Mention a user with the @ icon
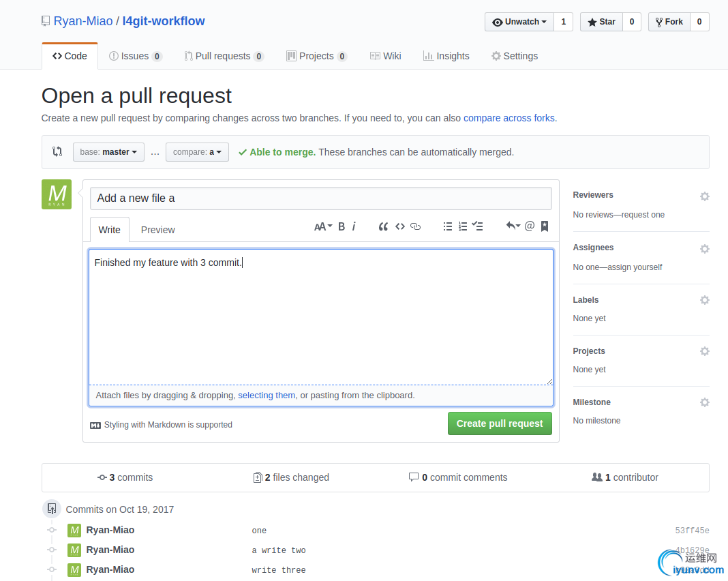Screen dimensions: 728x581 (x=529, y=226)
